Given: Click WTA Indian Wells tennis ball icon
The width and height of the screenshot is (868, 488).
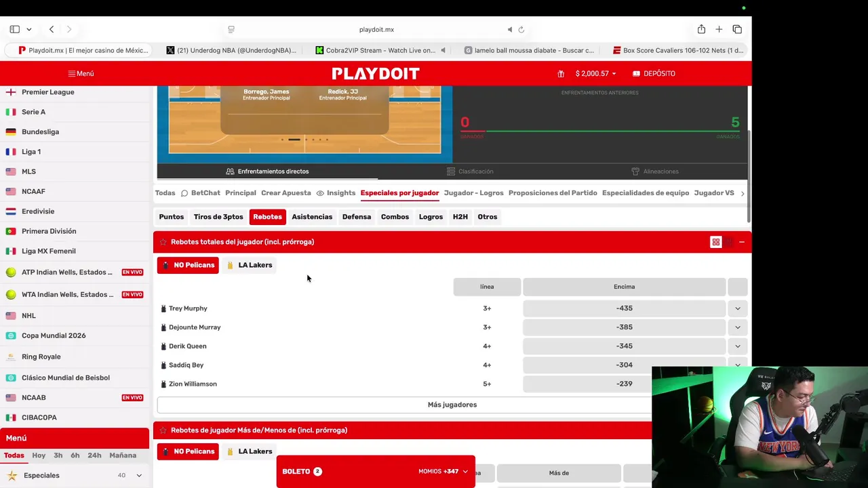Looking at the screenshot, I should point(11,294).
